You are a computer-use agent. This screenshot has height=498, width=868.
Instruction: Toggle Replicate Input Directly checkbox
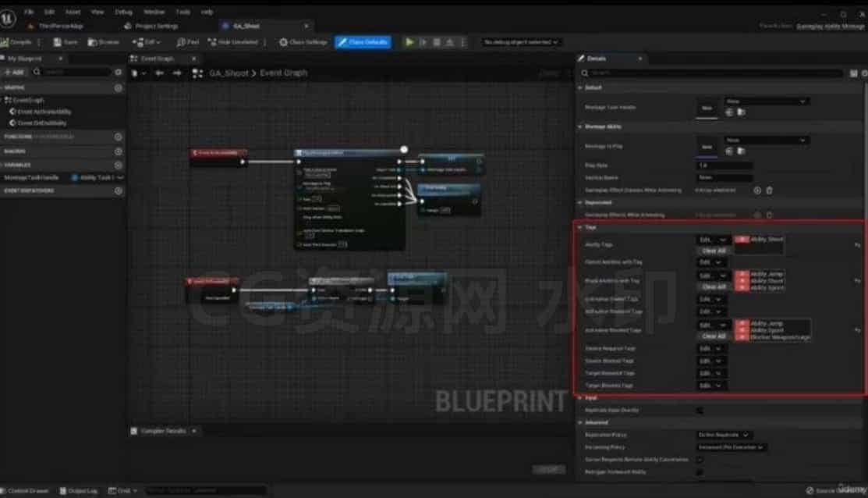[700, 411]
